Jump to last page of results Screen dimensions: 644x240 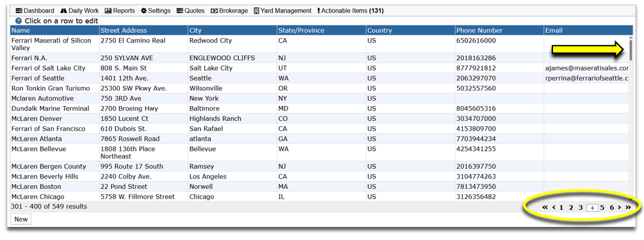coord(628,207)
